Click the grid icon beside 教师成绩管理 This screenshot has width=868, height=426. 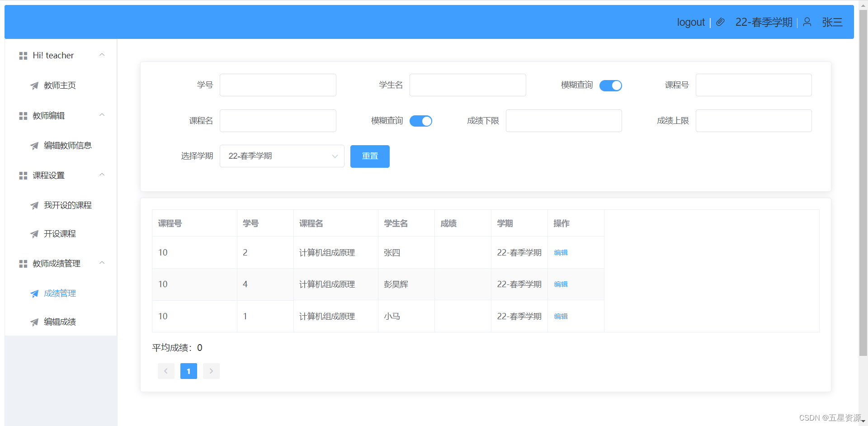(23, 264)
